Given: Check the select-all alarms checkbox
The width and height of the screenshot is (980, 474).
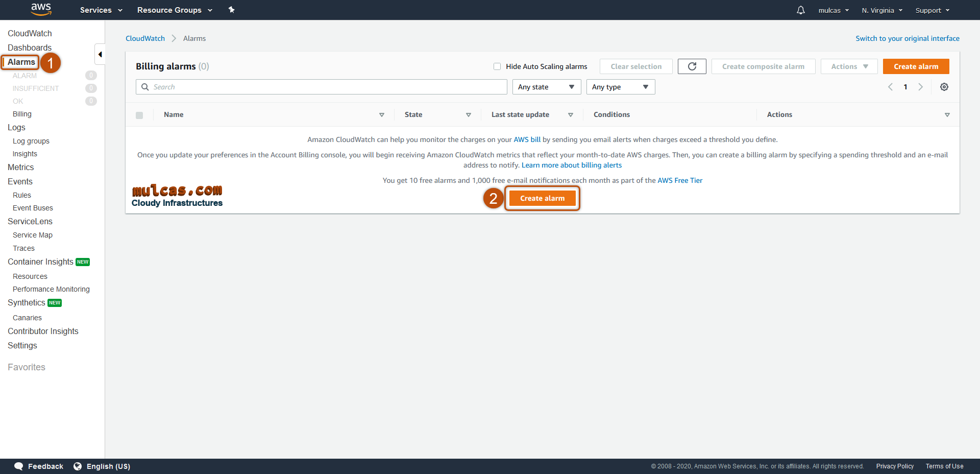Looking at the screenshot, I should click(139, 115).
